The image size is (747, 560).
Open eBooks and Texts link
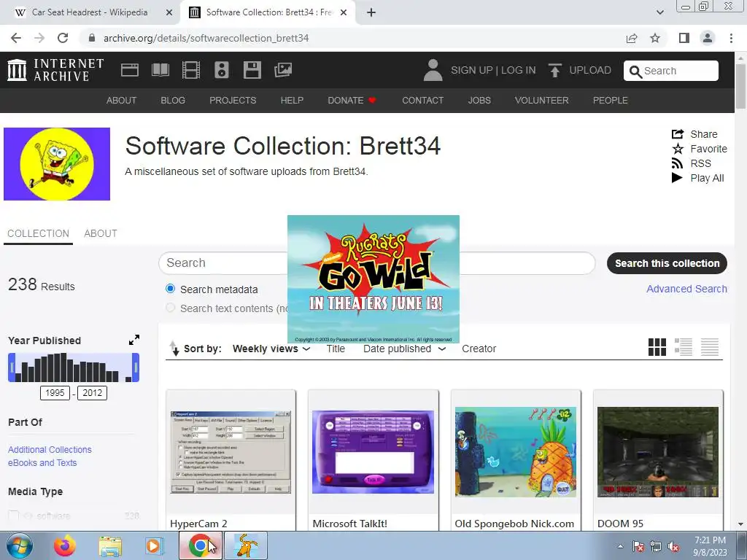pos(42,463)
